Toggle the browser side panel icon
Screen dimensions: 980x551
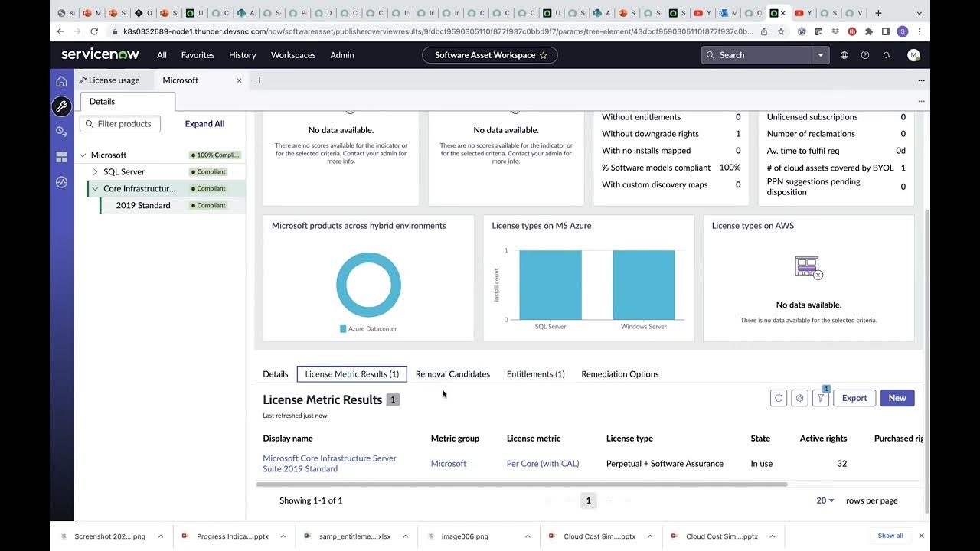coord(886,32)
